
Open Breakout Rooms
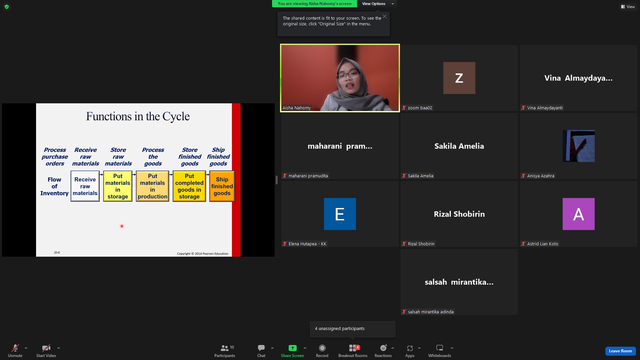point(353,350)
